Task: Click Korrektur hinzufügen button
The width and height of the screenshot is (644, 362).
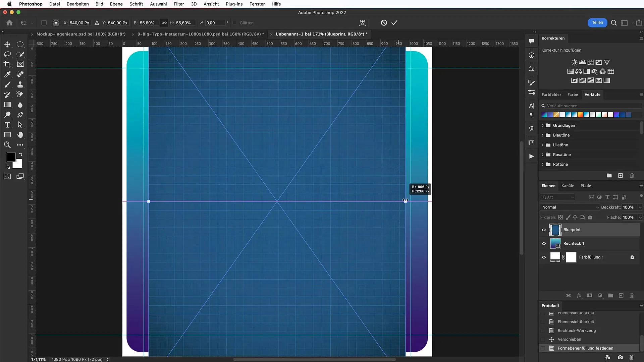Action: click(561, 50)
